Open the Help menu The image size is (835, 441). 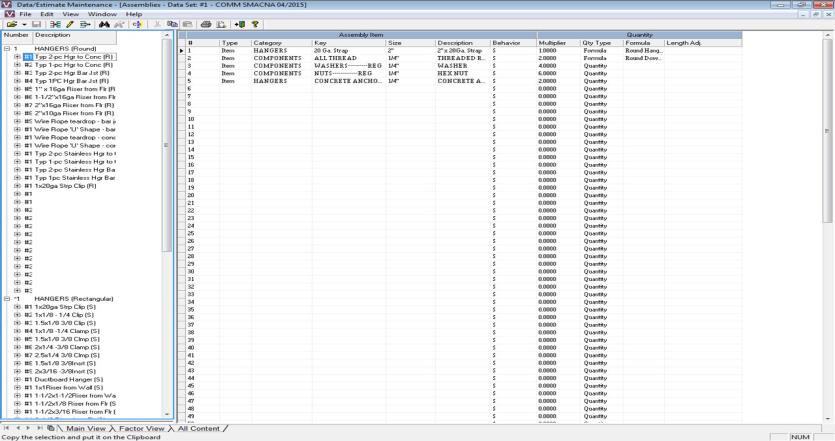pos(134,14)
